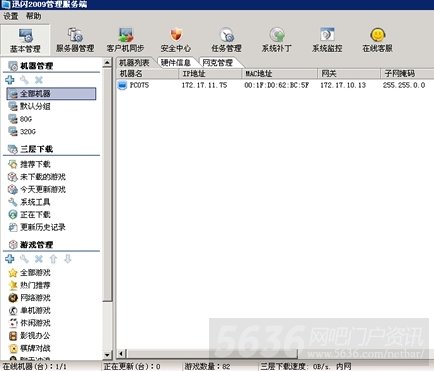The image size is (434, 371).
Task: Select 休闲游戏 category
Action: tap(29, 323)
